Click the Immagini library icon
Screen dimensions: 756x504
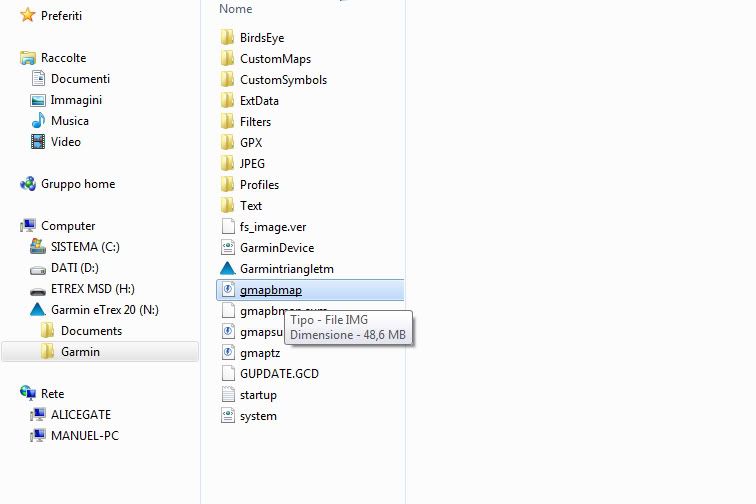(38, 100)
